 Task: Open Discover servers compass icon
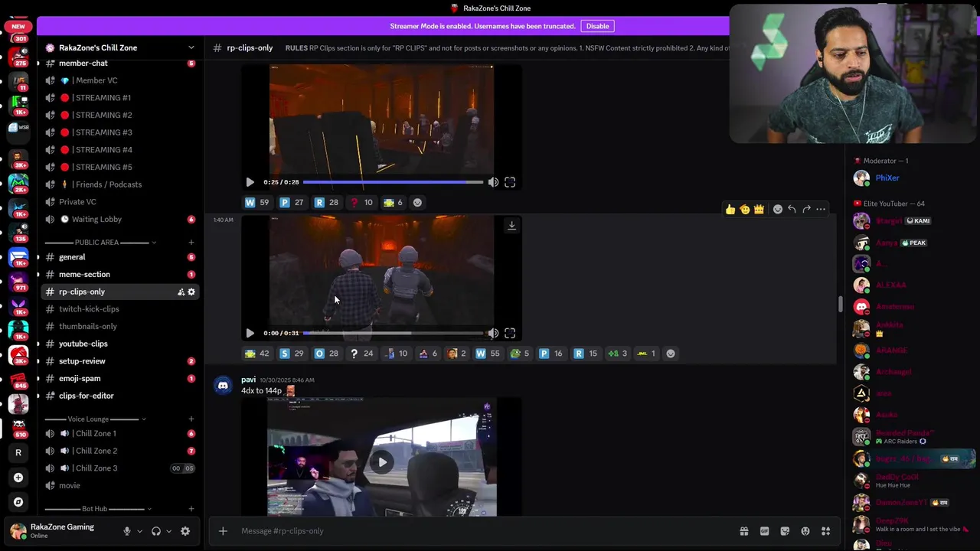click(18, 502)
